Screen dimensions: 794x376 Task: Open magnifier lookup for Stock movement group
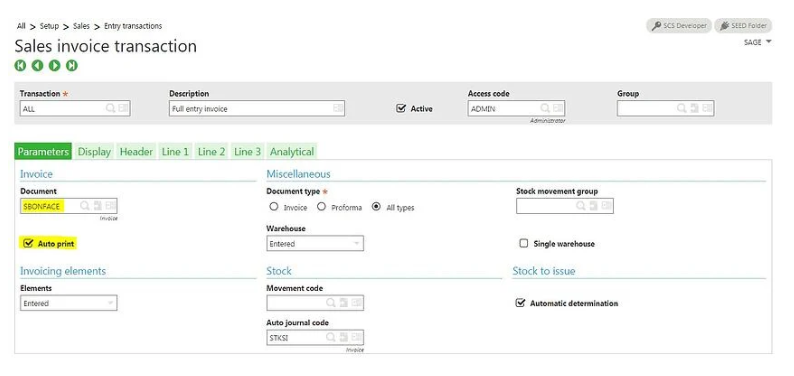(580, 206)
